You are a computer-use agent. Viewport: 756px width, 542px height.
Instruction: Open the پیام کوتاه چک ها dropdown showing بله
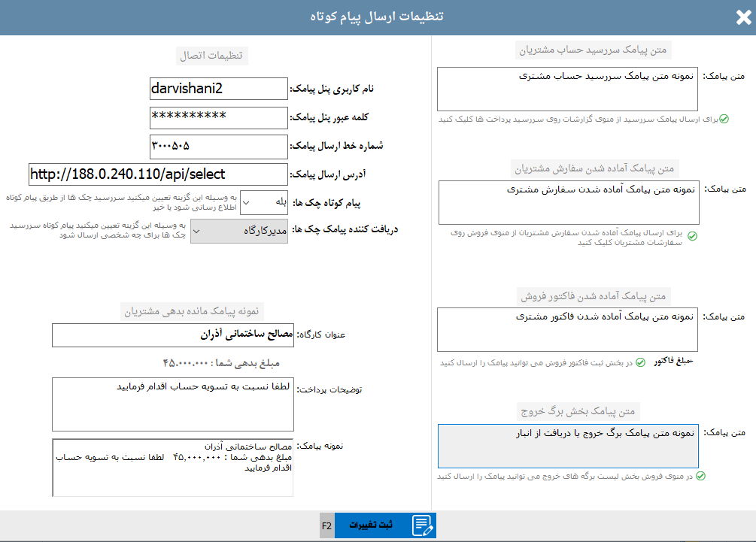264,202
